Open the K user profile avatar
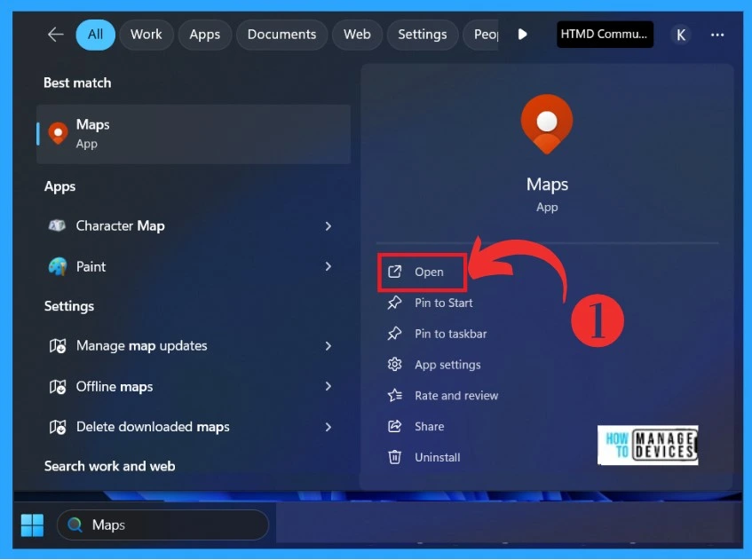This screenshot has width=752, height=560. (681, 35)
